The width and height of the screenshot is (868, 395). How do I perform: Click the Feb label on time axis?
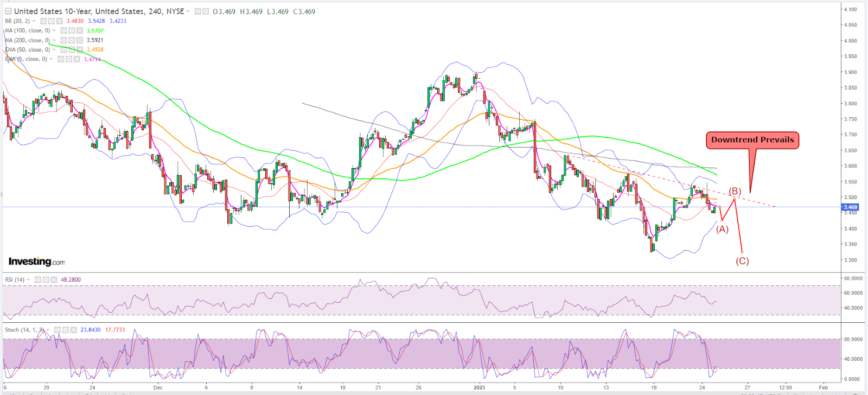click(823, 387)
